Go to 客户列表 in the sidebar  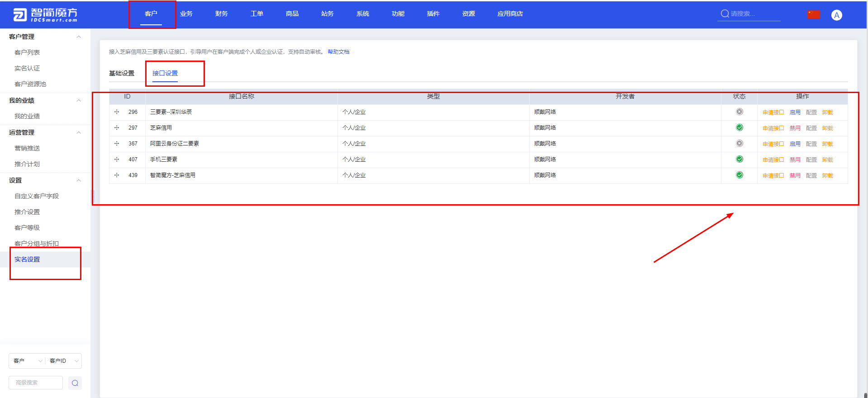(x=27, y=52)
